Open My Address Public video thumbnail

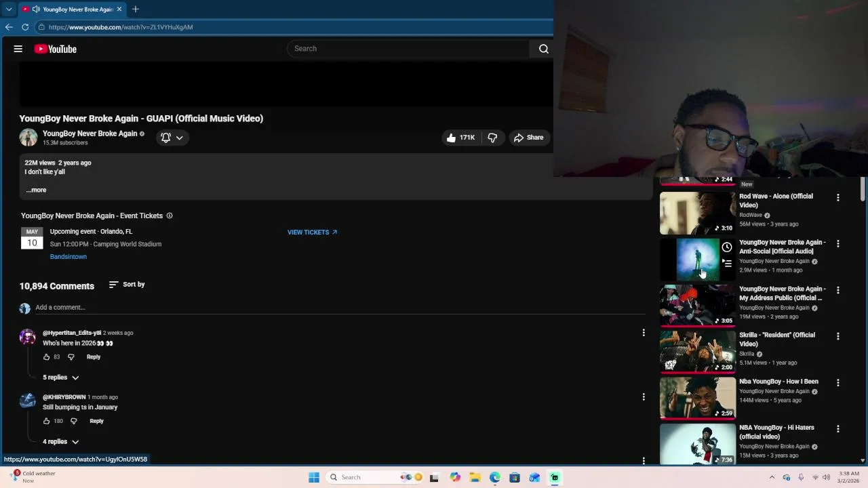coord(698,306)
